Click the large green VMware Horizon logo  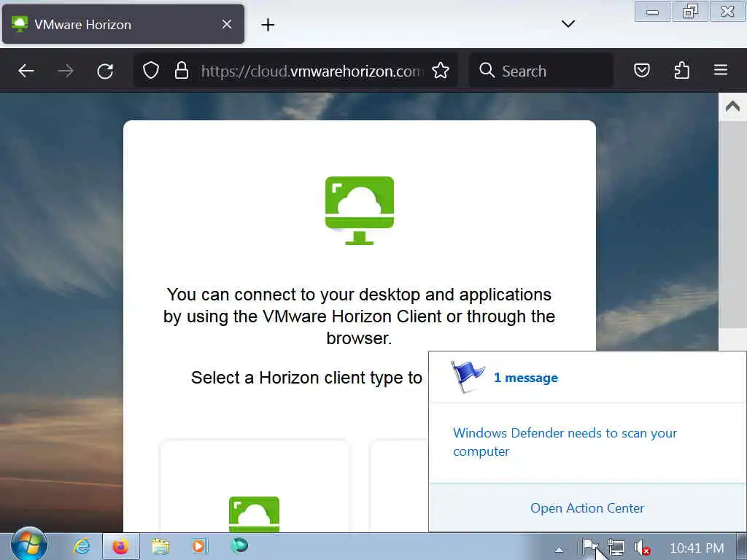click(x=360, y=210)
